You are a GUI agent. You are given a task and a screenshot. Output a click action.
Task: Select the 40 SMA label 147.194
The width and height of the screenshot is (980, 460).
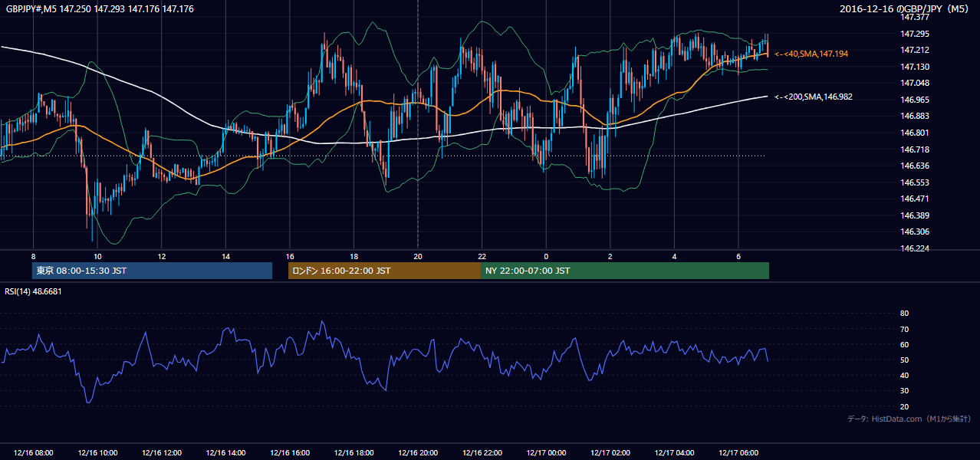(811, 54)
